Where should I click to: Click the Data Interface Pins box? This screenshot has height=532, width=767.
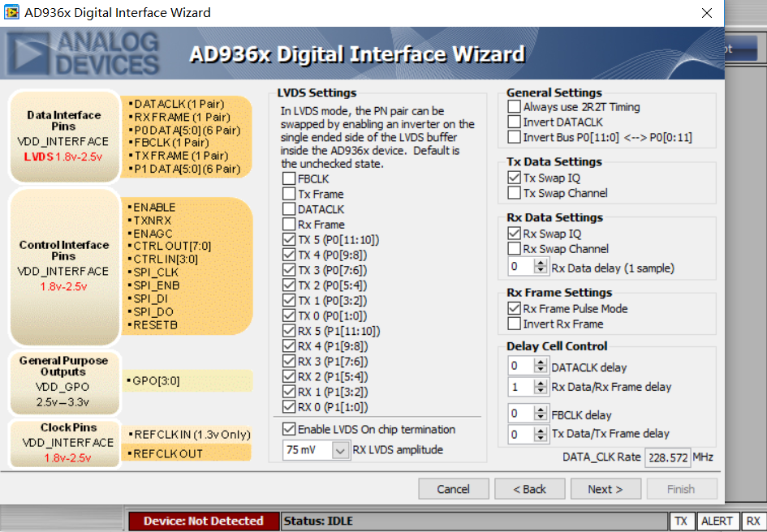[x=65, y=136]
